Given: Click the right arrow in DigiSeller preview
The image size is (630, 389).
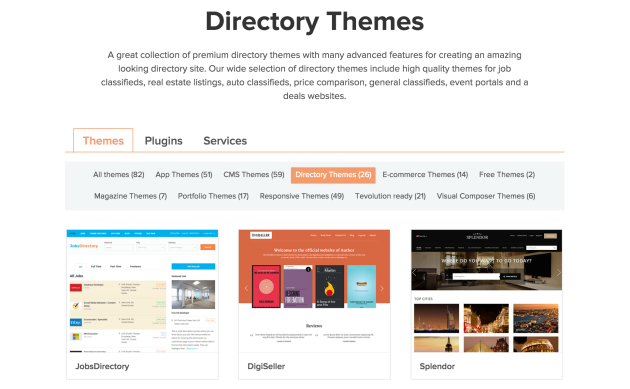Looking at the screenshot, I should coord(382,288).
